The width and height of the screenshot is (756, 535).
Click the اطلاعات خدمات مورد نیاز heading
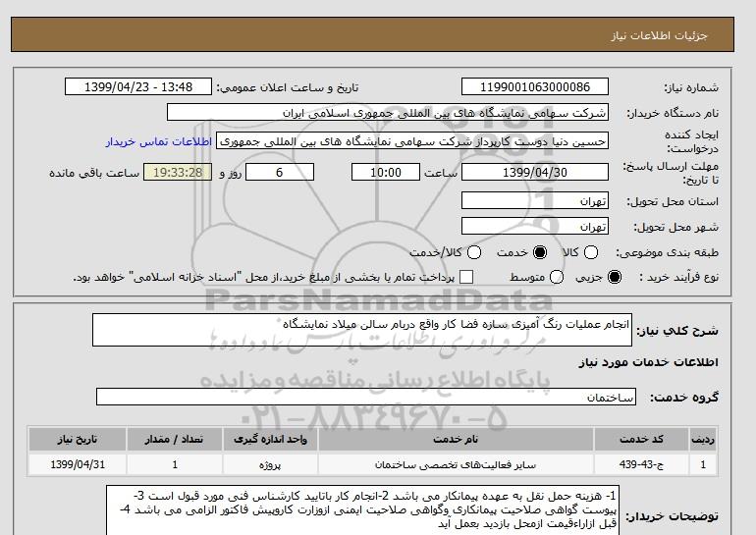point(648,362)
